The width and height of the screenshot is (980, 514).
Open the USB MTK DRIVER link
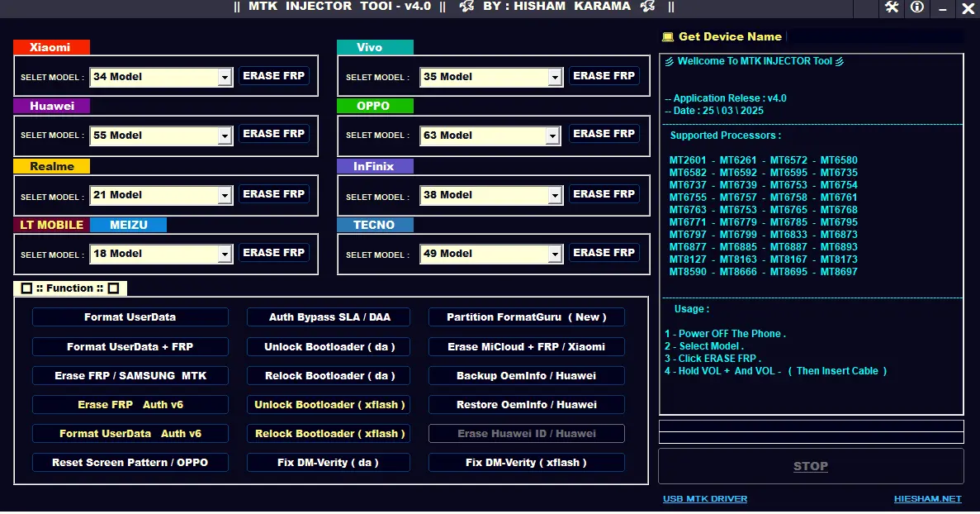point(704,498)
